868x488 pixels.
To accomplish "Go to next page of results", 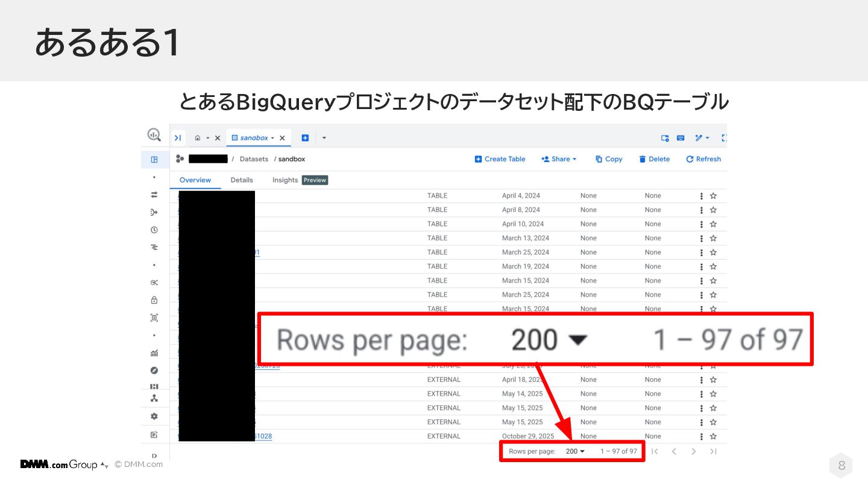I will coord(694,451).
